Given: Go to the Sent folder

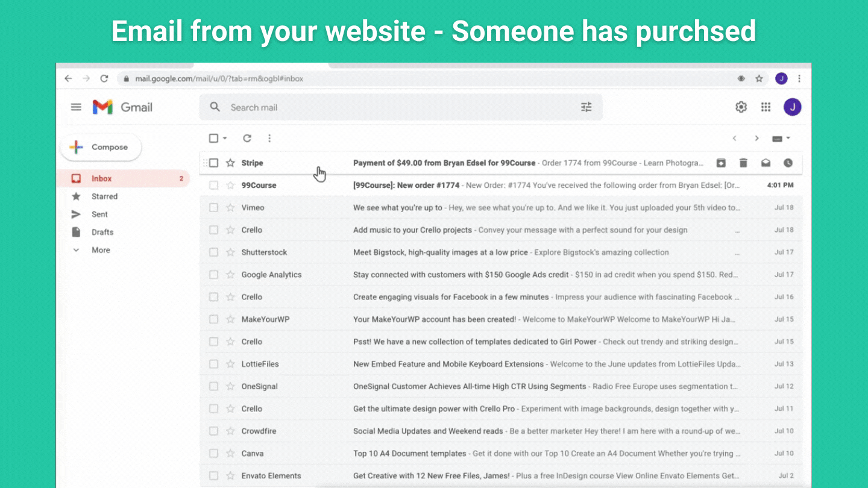Looking at the screenshot, I should 99,214.
